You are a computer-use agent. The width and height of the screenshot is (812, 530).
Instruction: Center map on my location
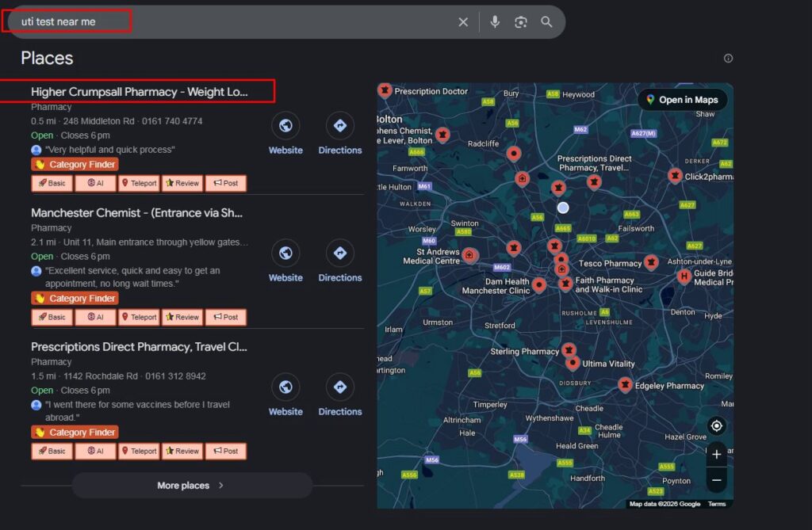click(x=717, y=426)
